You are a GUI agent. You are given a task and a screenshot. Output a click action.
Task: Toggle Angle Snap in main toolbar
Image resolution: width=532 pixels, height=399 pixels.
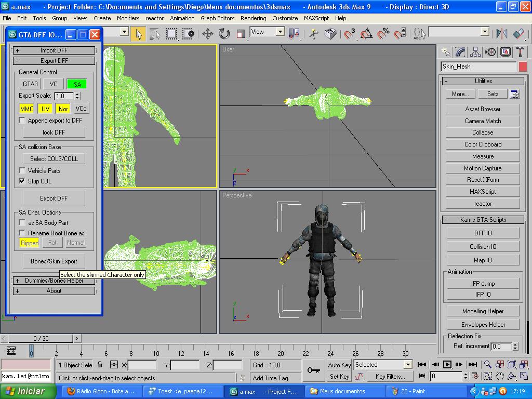click(366, 34)
